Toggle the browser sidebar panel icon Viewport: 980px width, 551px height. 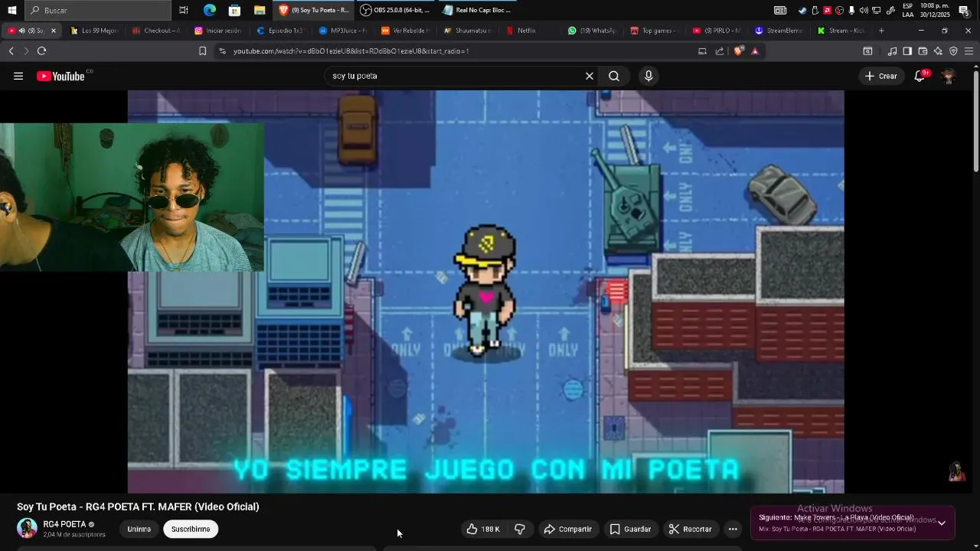click(907, 51)
